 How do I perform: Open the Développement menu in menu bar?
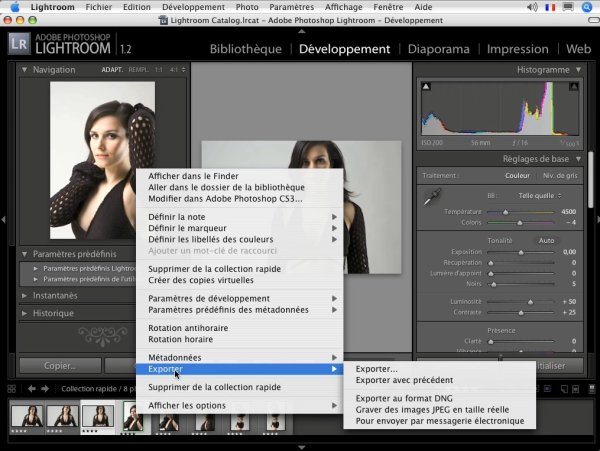(194, 7)
